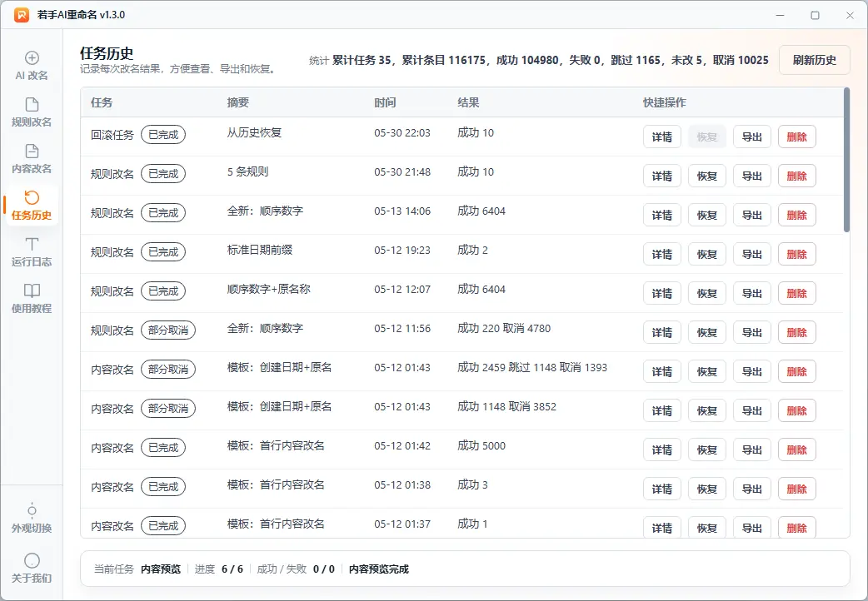Click the 当前任务 内容预览 status entry
The width and height of the screenshot is (868, 601).
[137, 569]
